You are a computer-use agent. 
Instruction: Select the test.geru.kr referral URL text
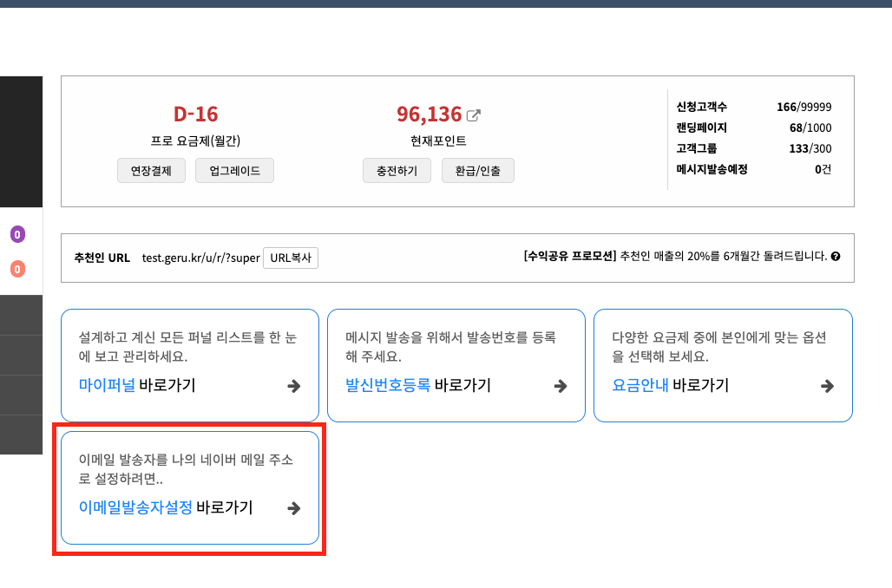point(200,258)
